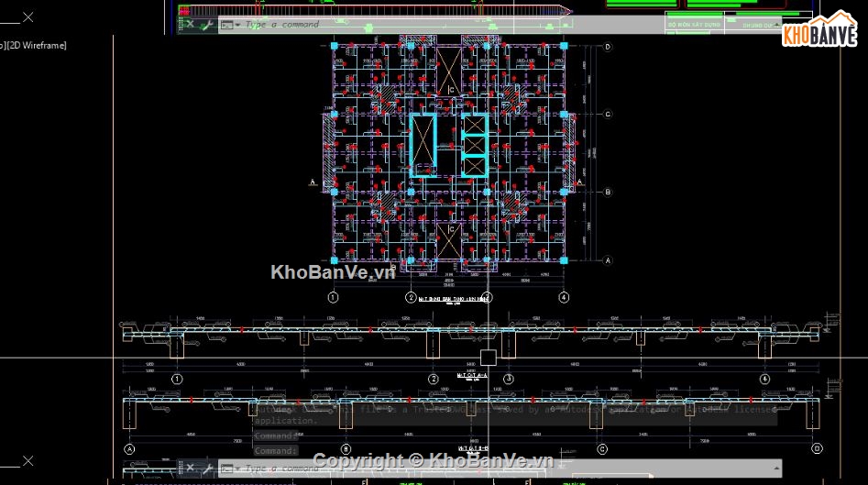Close the top command line window

click(191, 25)
